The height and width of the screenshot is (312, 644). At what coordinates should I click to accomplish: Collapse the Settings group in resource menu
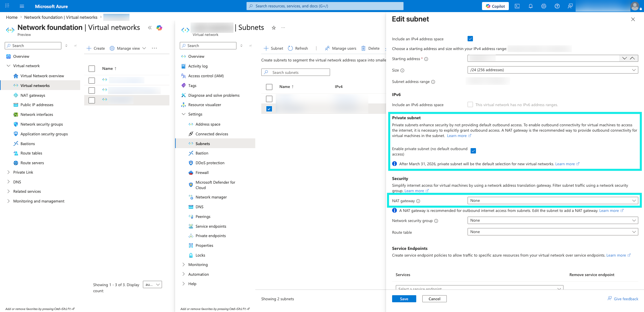183,114
